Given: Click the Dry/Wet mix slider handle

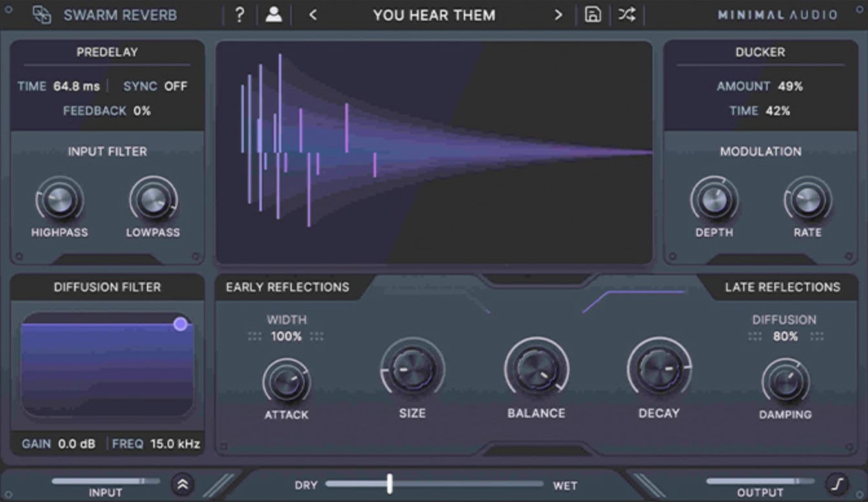Looking at the screenshot, I should click(389, 484).
